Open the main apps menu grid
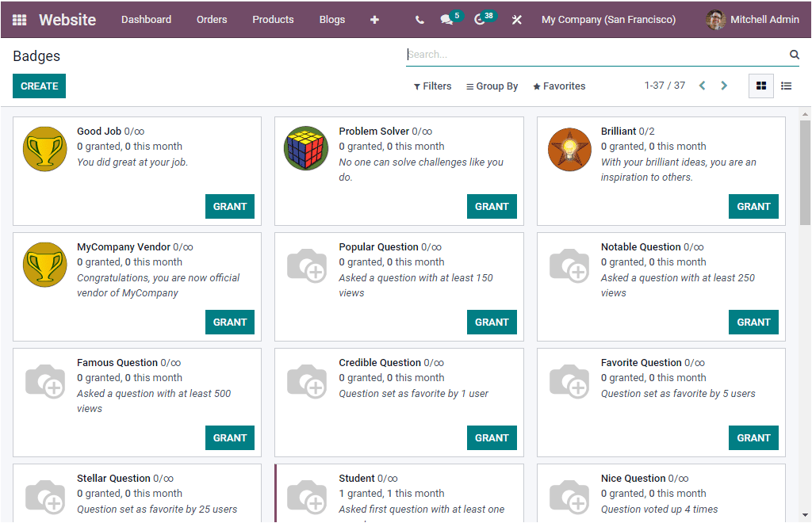This screenshot has width=812, height=523. click(19, 20)
